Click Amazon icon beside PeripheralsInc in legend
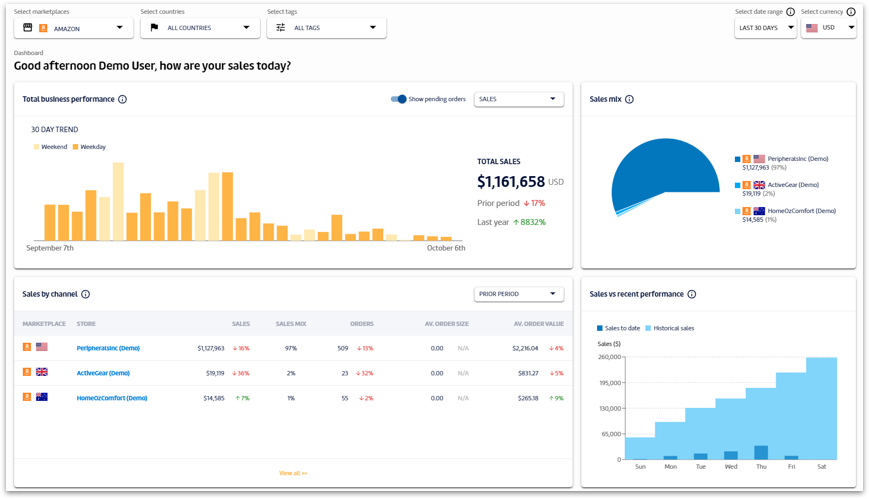The height and width of the screenshot is (499, 869). [x=747, y=159]
